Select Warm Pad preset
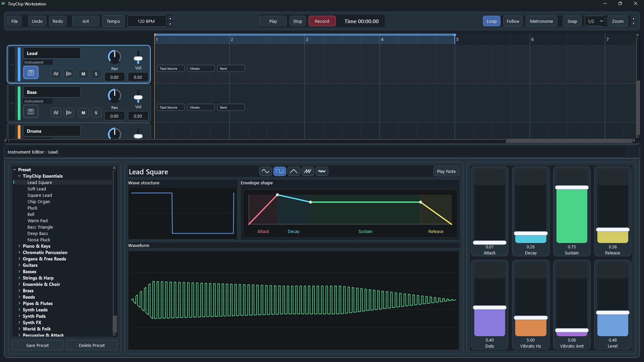Image resolution: width=644 pixels, height=362 pixels. pyautogui.click(x=38, y=221)
